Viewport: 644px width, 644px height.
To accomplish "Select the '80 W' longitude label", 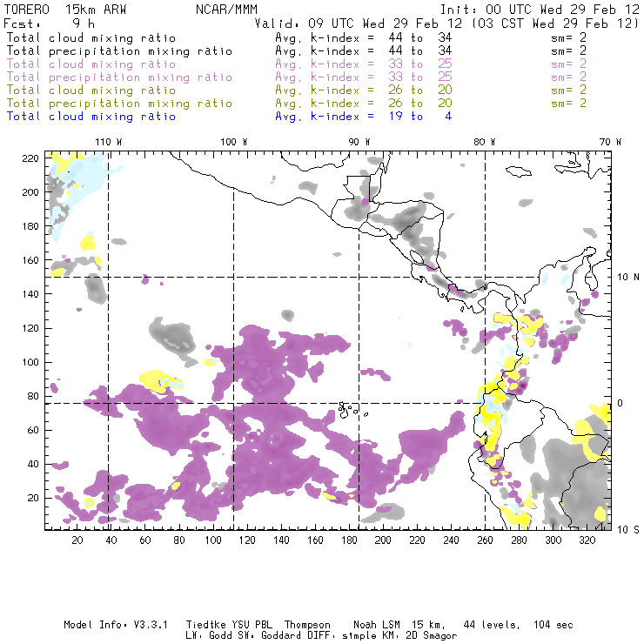I will tap(484, 142).
